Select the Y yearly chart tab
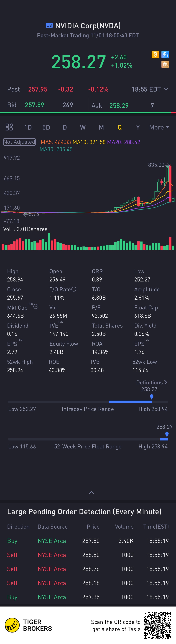176x644 pixels. [x=138, y=127]
